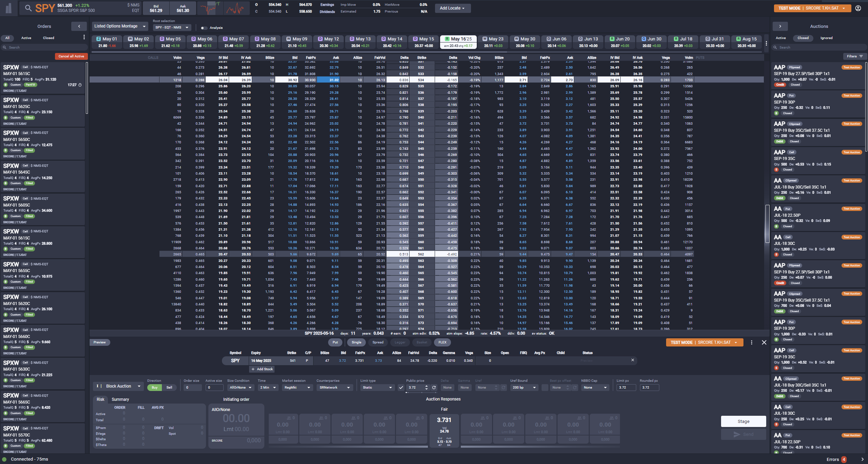Image resolution: width=868 pixels, height=464 pixels.
Task: Click the search magnifier icon next to SPY
Action: tap(29, 8)
